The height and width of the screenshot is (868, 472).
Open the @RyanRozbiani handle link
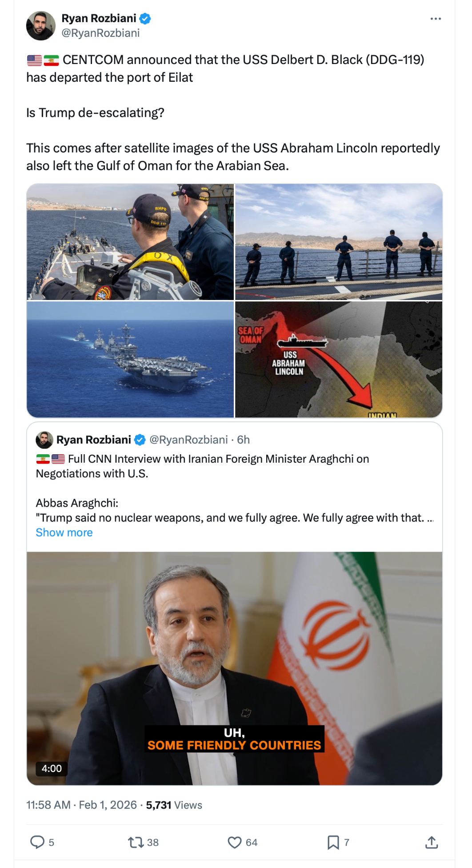pyautogui.click(x=100, y=33)
